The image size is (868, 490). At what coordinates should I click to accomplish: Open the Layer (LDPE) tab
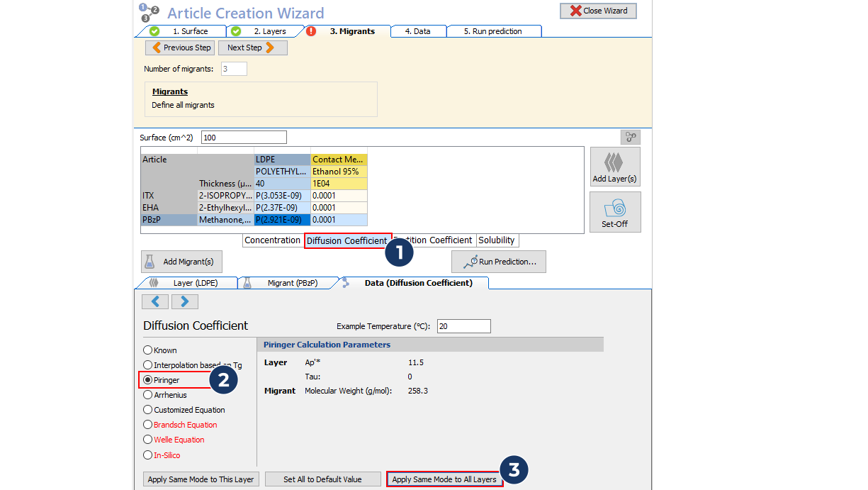[188, 283]
